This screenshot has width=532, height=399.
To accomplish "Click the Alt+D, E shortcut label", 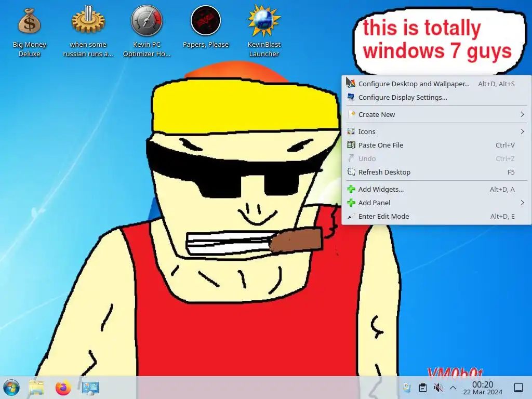I will (x=502, y=216).
